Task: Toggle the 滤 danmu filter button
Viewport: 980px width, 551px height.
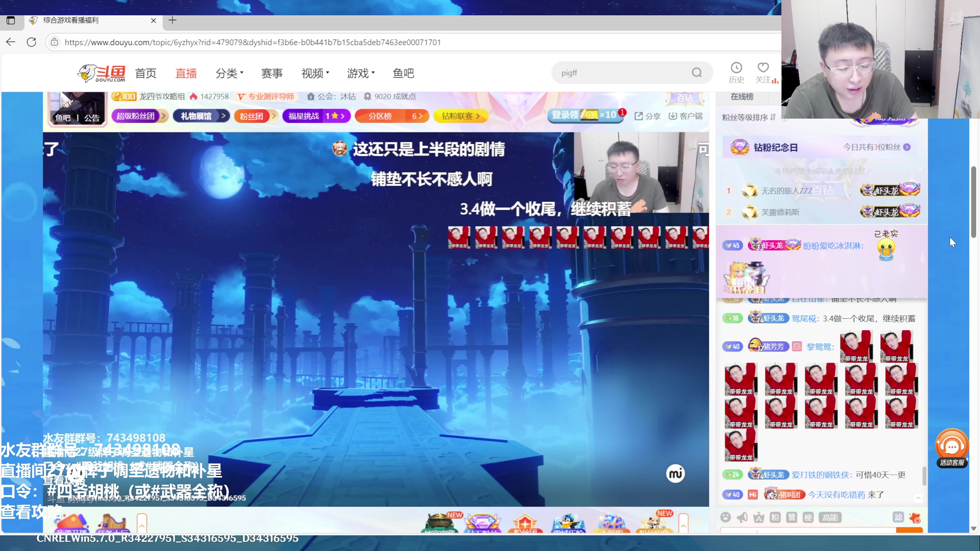Action: pyautogui.click(x=898, y=517)
